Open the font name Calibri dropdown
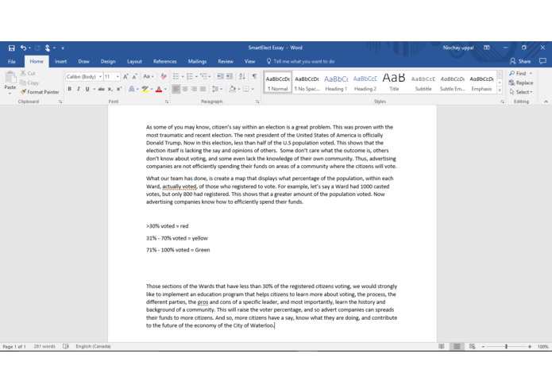 coord(100,77)
